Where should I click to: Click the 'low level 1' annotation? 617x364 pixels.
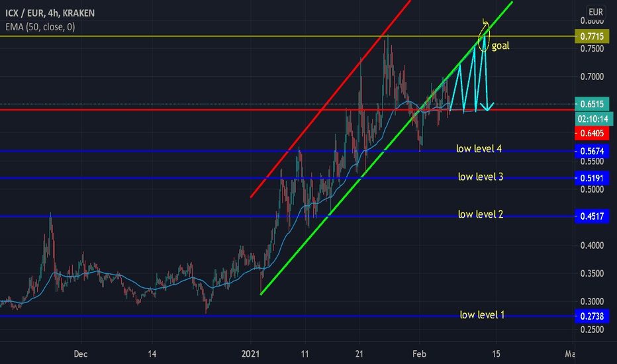click(482, 315)
